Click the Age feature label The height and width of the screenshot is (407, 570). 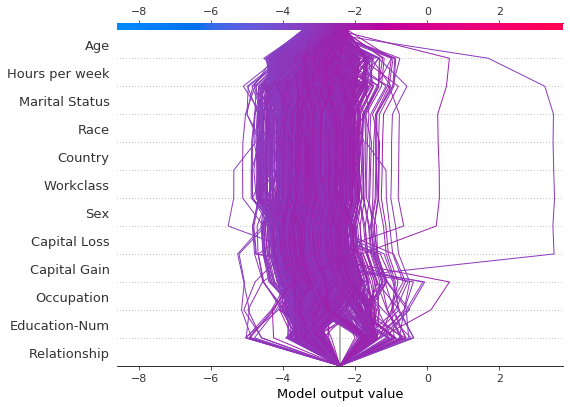tap(97, 46)
